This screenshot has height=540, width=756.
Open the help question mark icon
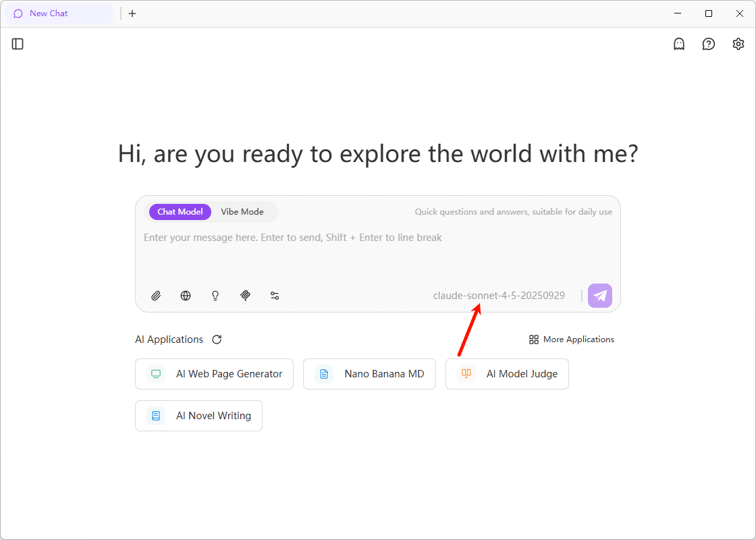coord(708,44)
